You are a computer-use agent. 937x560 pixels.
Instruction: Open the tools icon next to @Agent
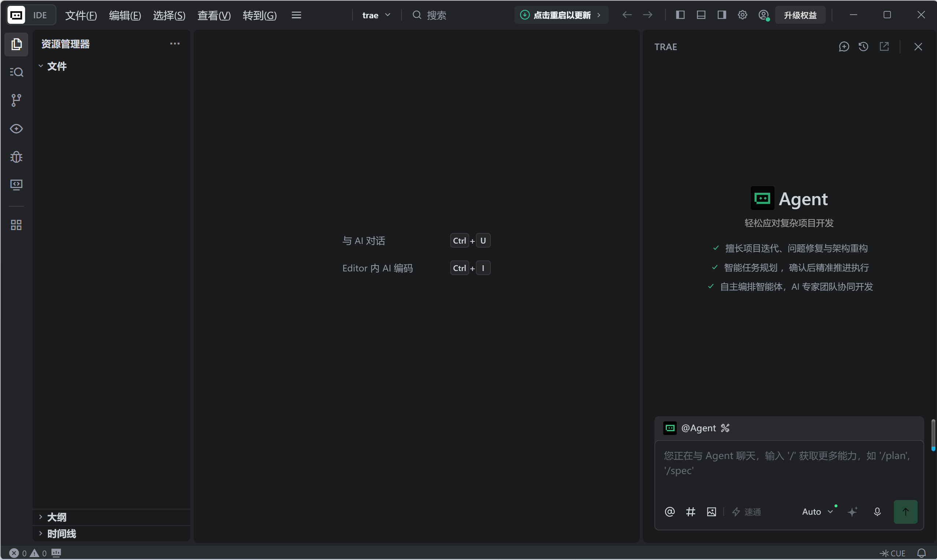[725, 428]
